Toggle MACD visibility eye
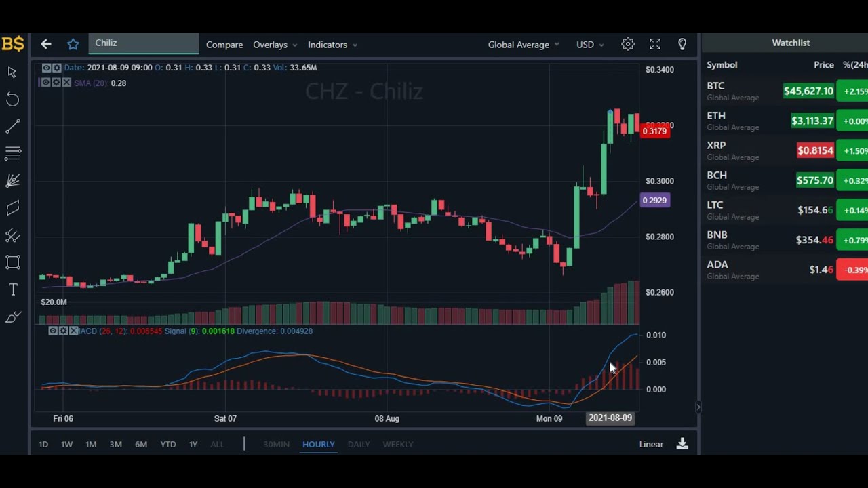Image resolution: width=868 pixels, height=488 pixels. pos(53,331)
